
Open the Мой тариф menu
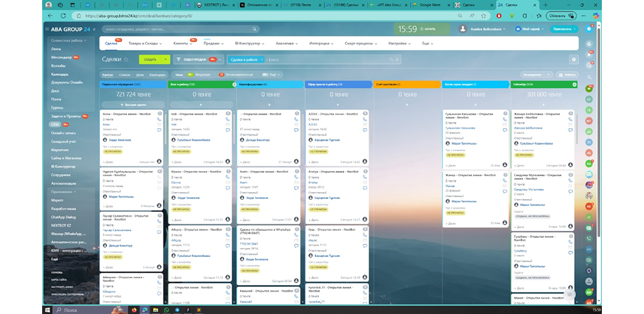530,29
